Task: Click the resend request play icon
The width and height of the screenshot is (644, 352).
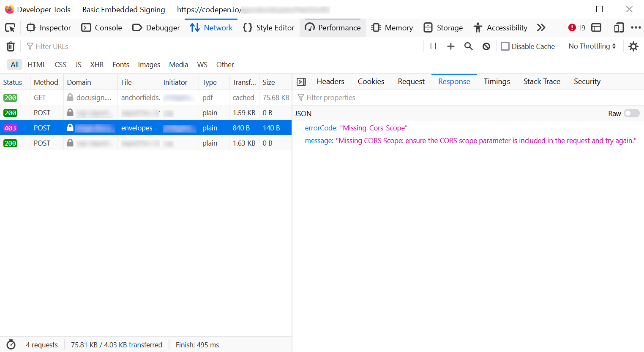Action: point(301,81)
